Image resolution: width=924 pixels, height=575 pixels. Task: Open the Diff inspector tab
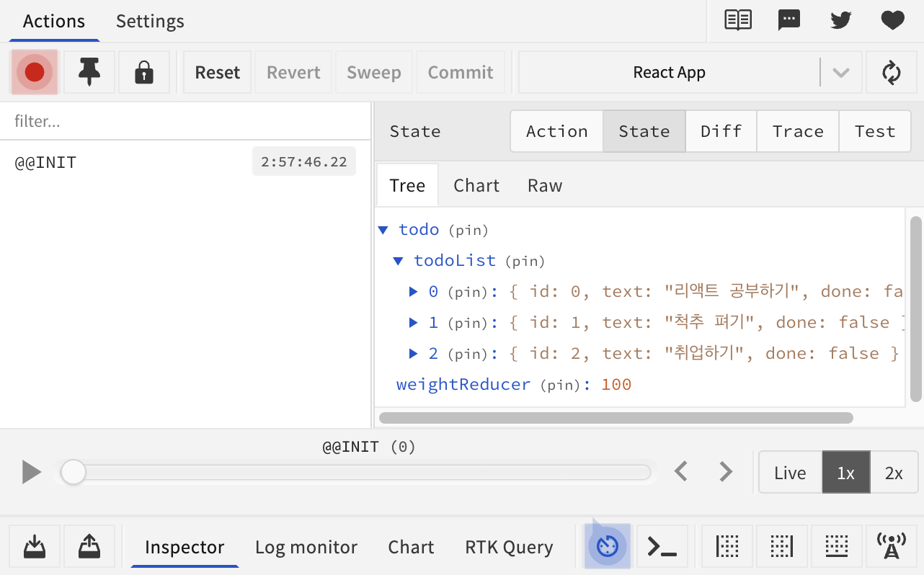pos(721,131)
